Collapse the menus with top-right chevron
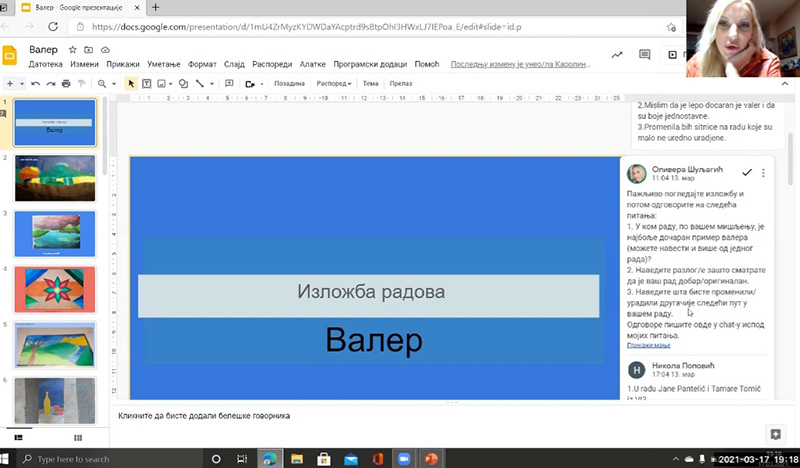 [x=785, y=84]
